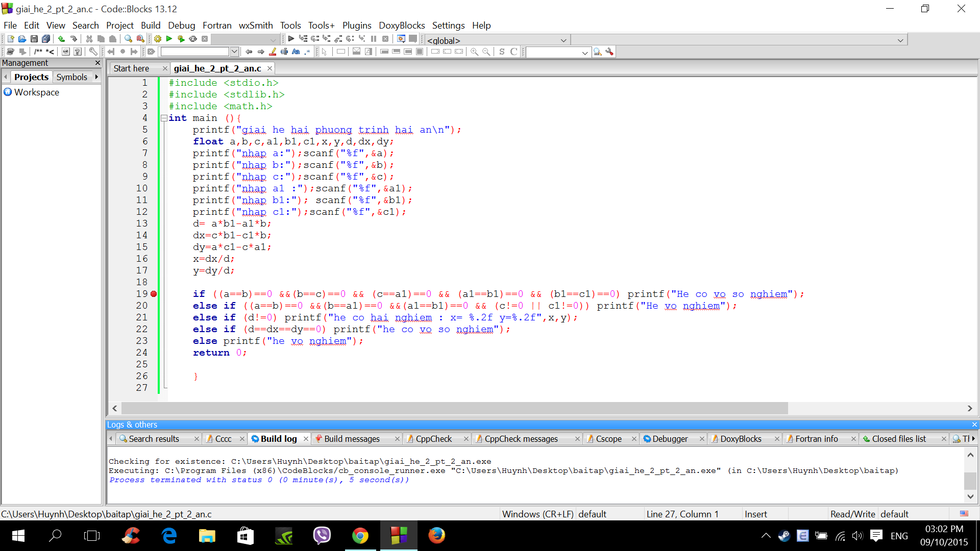Click the Find magnifier icon
980x551 pixels.
point(128,39)
